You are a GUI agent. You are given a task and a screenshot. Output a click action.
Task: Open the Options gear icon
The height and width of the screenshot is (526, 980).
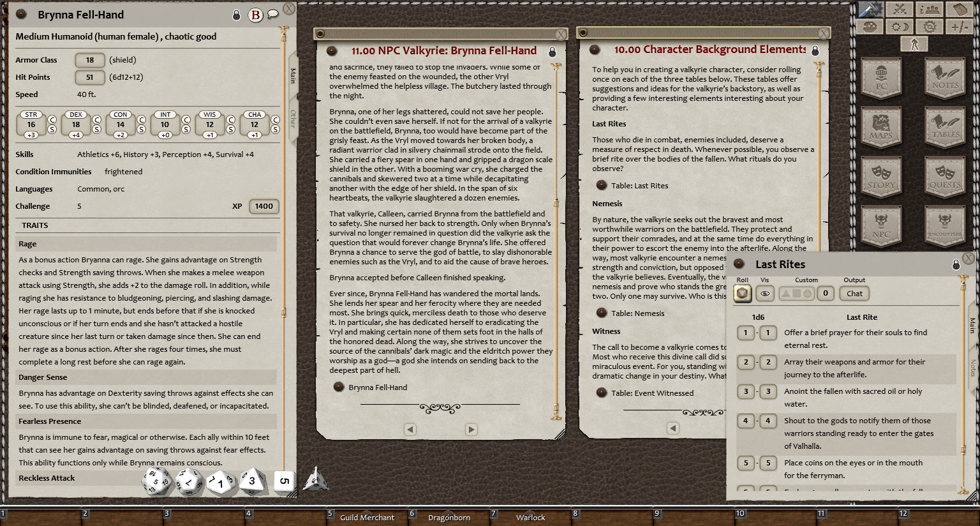(x=930, y=26)
